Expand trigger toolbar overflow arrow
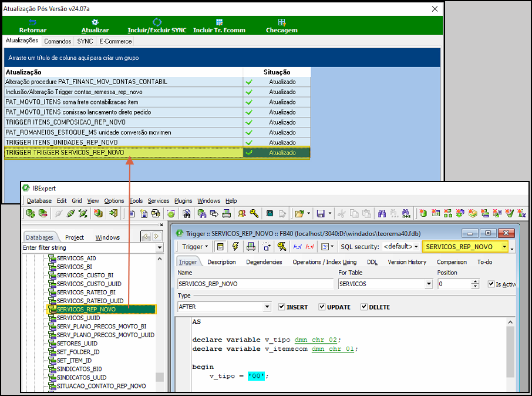The width and height of the screenshot is (532, 396). coord(512,249)
